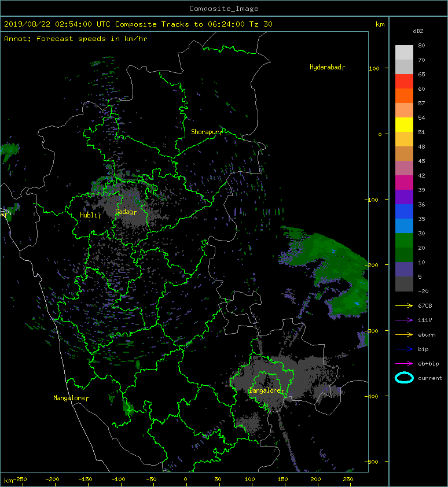Click the bip blue arrow legend icon
This screenshot has height=487, width=448.
404,349
